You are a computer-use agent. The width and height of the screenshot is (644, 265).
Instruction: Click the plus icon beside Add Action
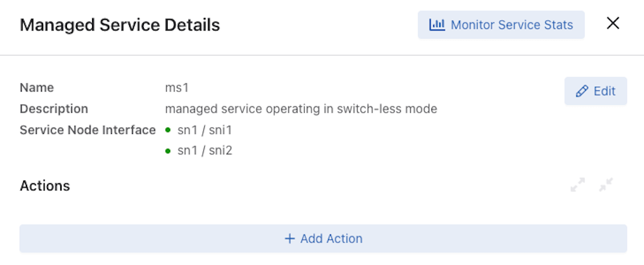[290, 238]
